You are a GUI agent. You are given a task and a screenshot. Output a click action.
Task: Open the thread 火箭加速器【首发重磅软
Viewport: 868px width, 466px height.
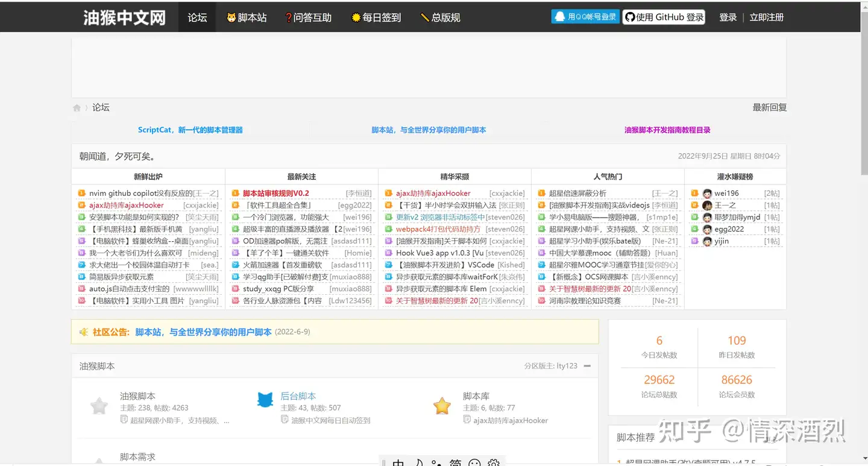(x=283, y=265)
